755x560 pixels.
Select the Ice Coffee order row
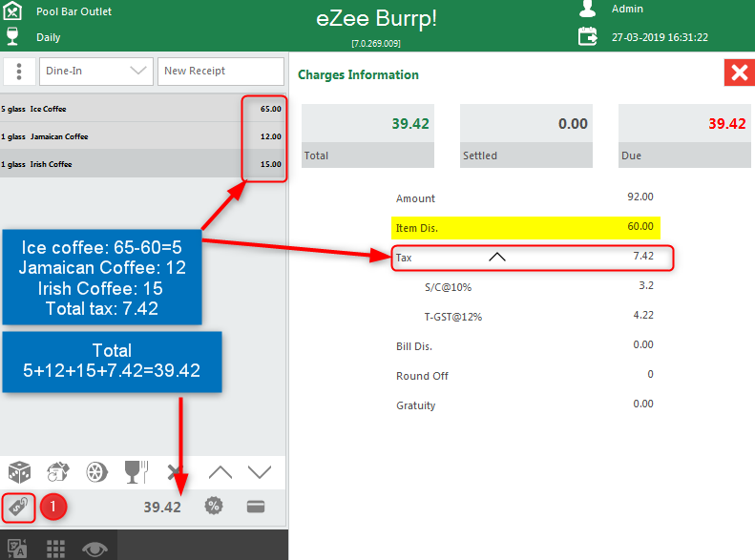pyautogui.click(x=142, y=109)
